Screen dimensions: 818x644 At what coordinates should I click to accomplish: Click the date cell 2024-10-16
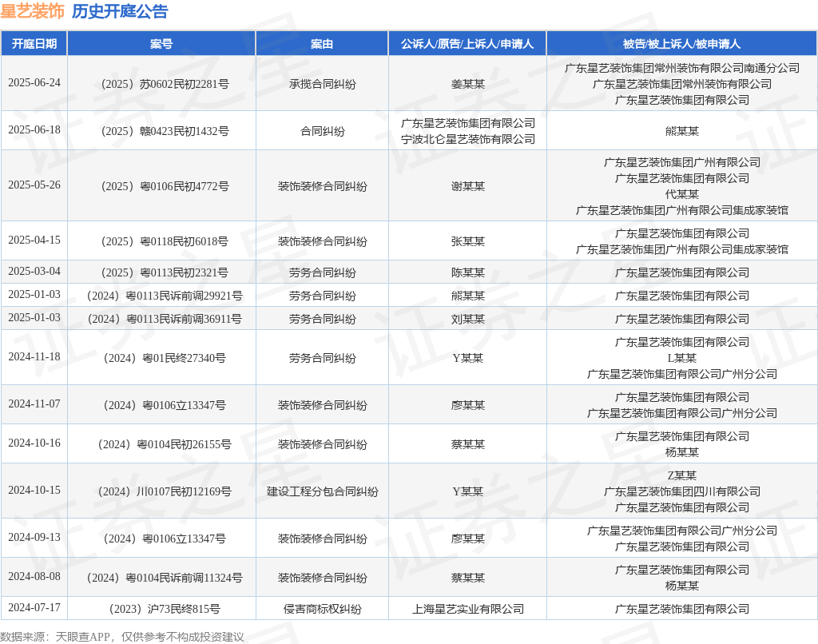click(34, 443)
